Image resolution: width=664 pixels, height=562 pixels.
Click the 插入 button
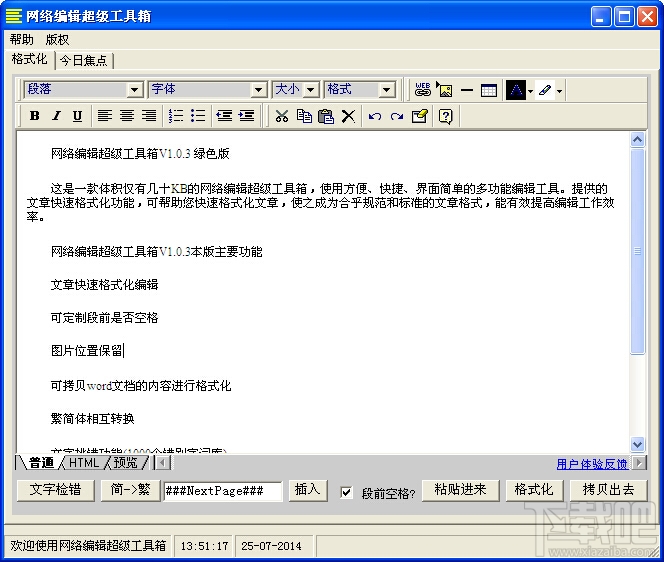308,490
